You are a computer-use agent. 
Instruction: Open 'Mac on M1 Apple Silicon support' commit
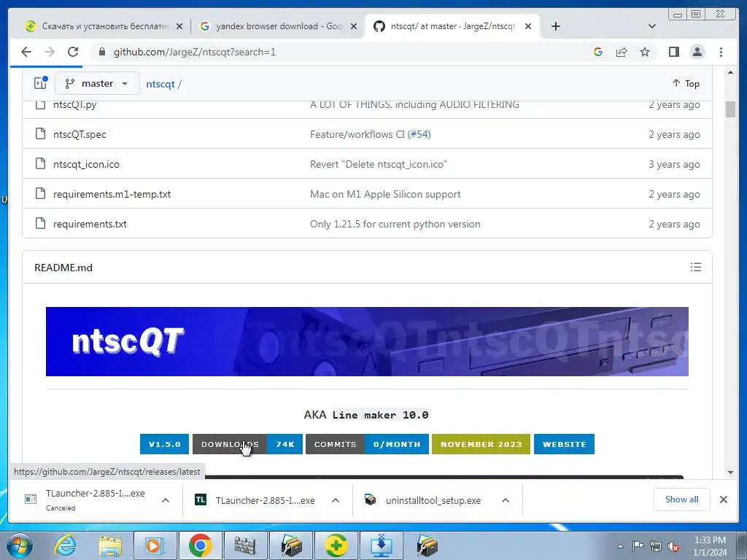(x=385, y=194)
